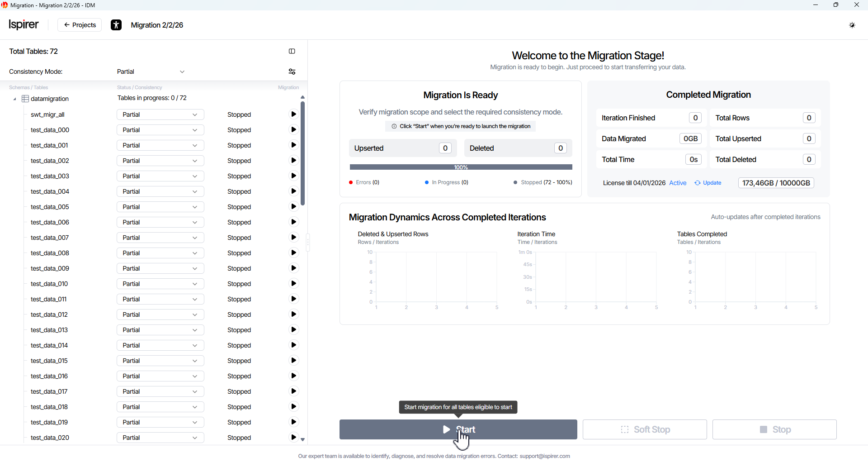Select the test_data_009 table row
Viewport: 868px width, 467px height.
coord(50,268)
